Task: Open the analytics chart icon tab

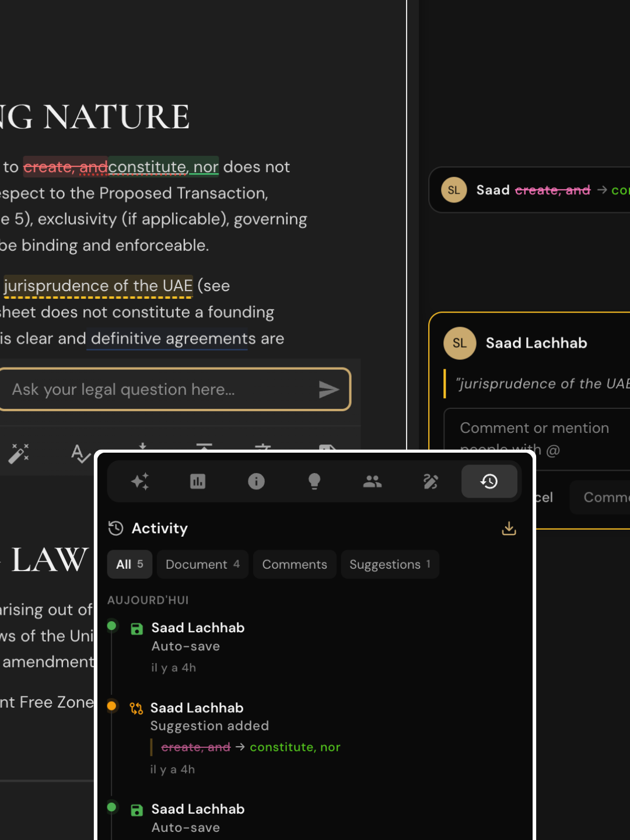Action: (x=198, y=481)
